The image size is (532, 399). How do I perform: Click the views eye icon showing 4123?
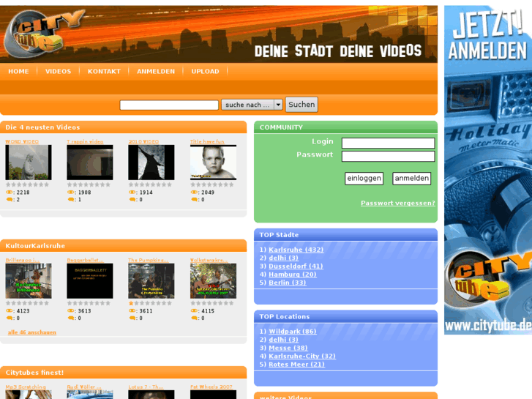click(x=10, y=310)
